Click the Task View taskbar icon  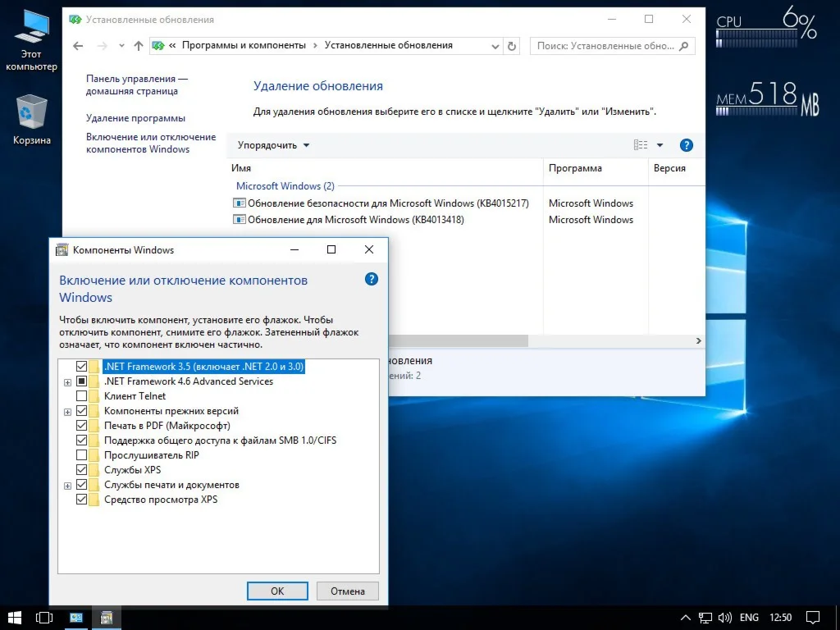click(44, 617)
